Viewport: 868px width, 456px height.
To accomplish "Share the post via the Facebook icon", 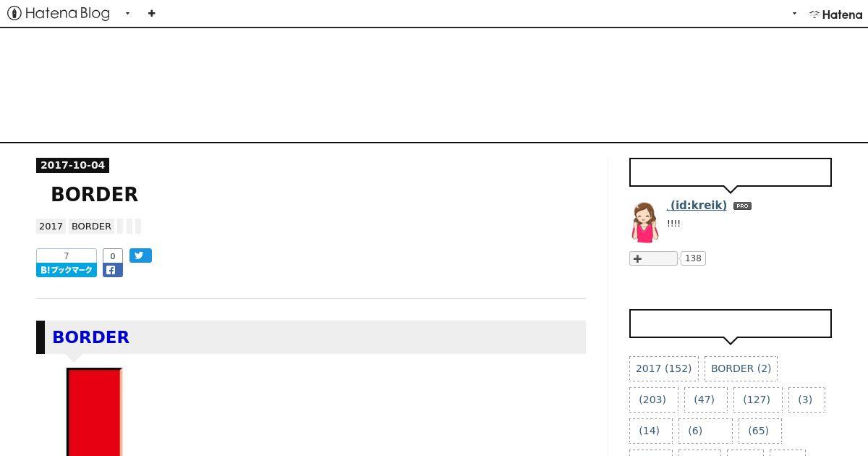I will [113, 270].
